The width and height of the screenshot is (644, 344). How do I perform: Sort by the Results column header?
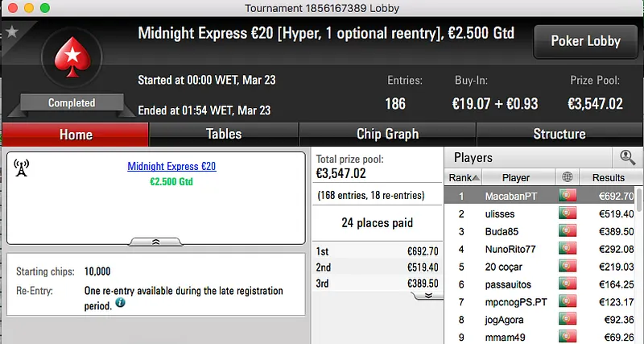608,177
